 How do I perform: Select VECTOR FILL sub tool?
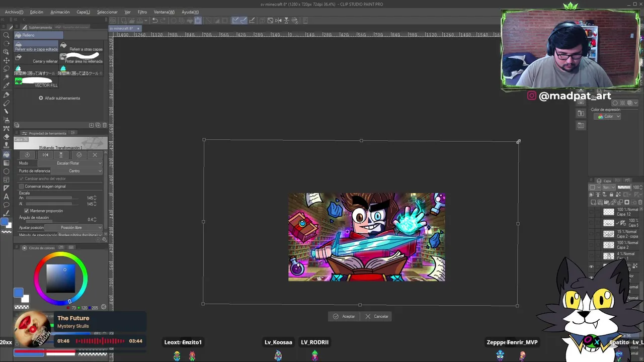36,83
